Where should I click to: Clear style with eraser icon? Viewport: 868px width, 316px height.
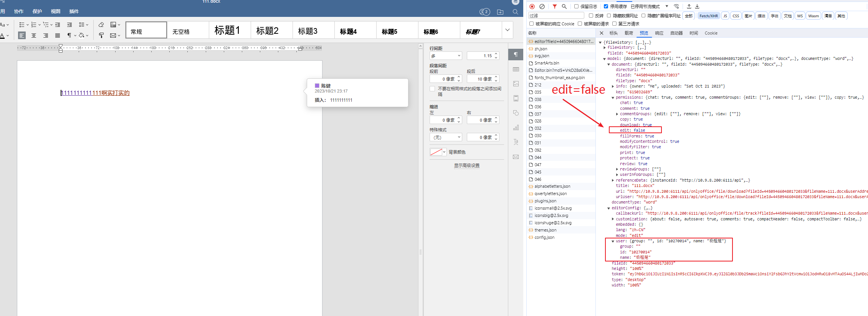[x=101, y=25]
